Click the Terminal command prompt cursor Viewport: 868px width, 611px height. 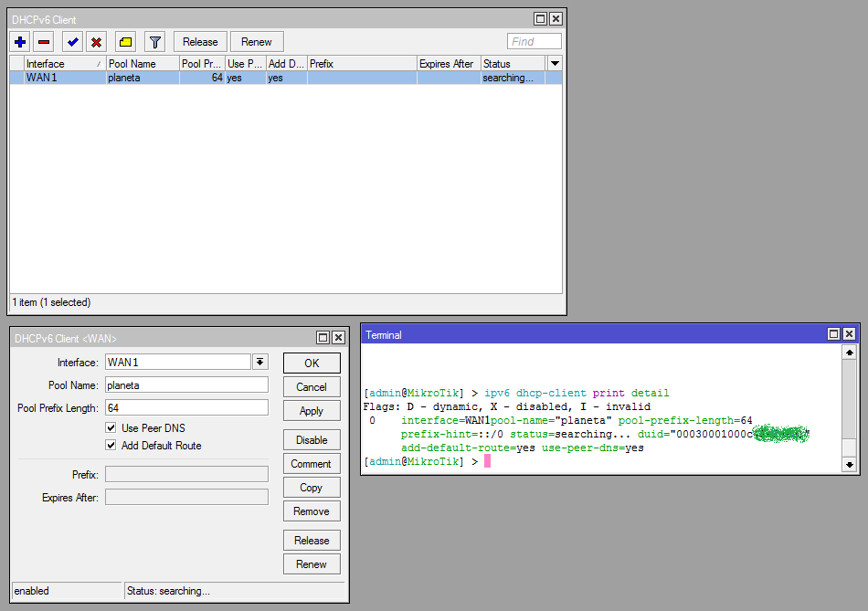[x=487, y=461]
